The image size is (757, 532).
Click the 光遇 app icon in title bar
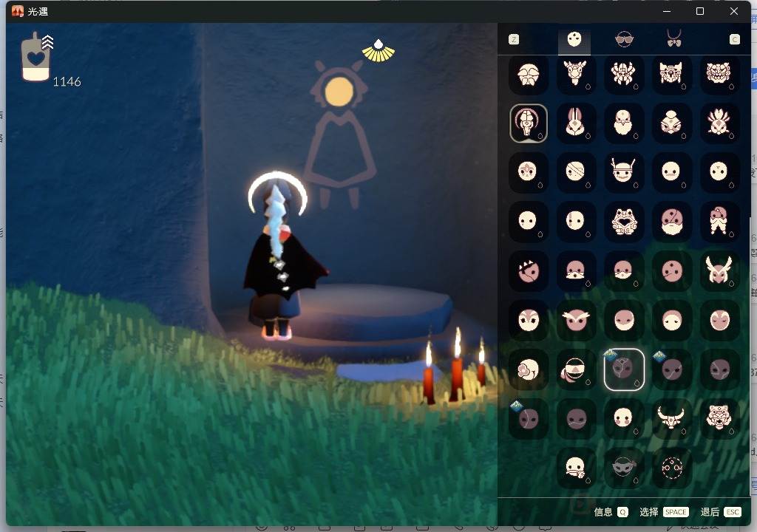[18, 11]
